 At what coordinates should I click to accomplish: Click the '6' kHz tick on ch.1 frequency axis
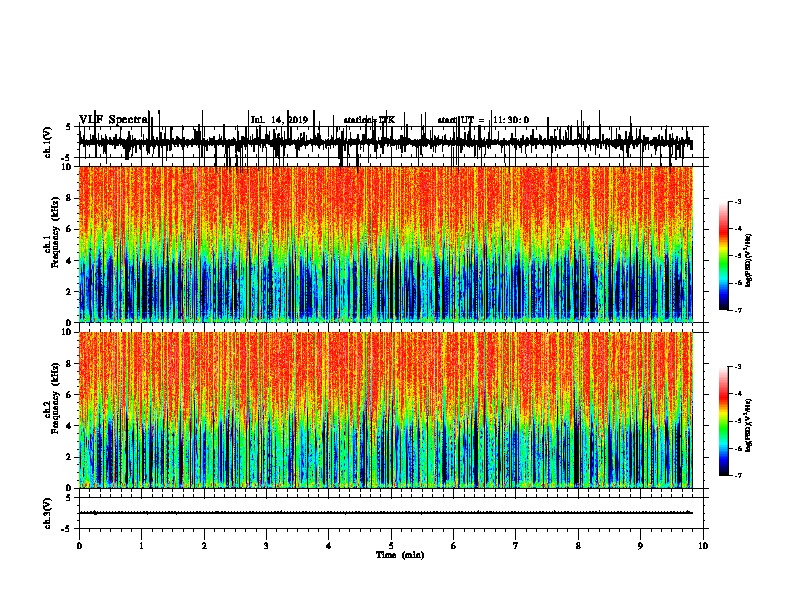[x=70, y=229]
